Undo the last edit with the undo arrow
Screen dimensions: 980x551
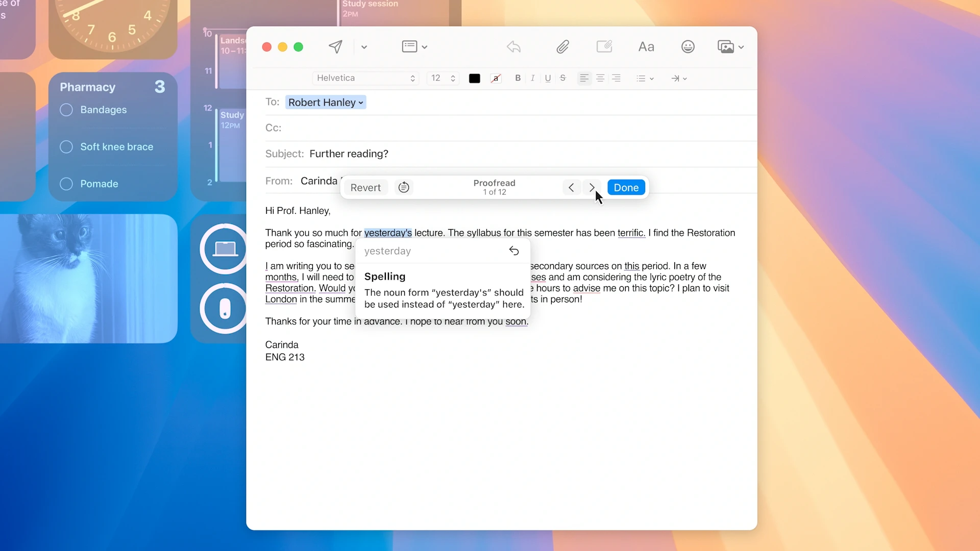click(x=513, y=46)
